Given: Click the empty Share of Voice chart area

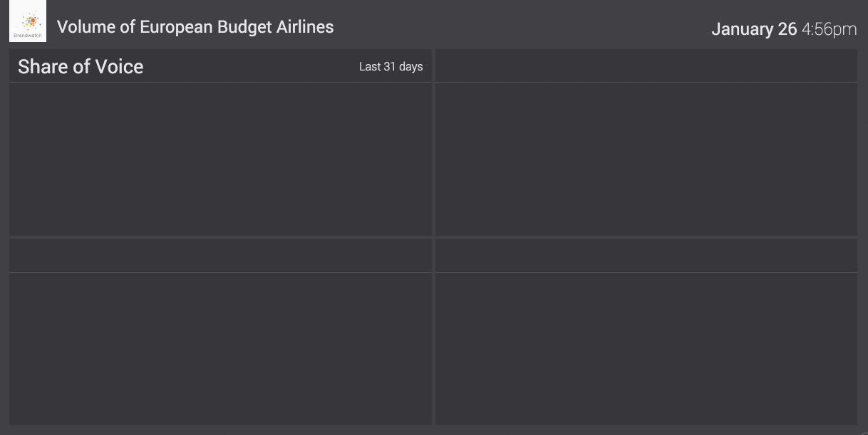Looking at the screenshot, I should point(220,159).
